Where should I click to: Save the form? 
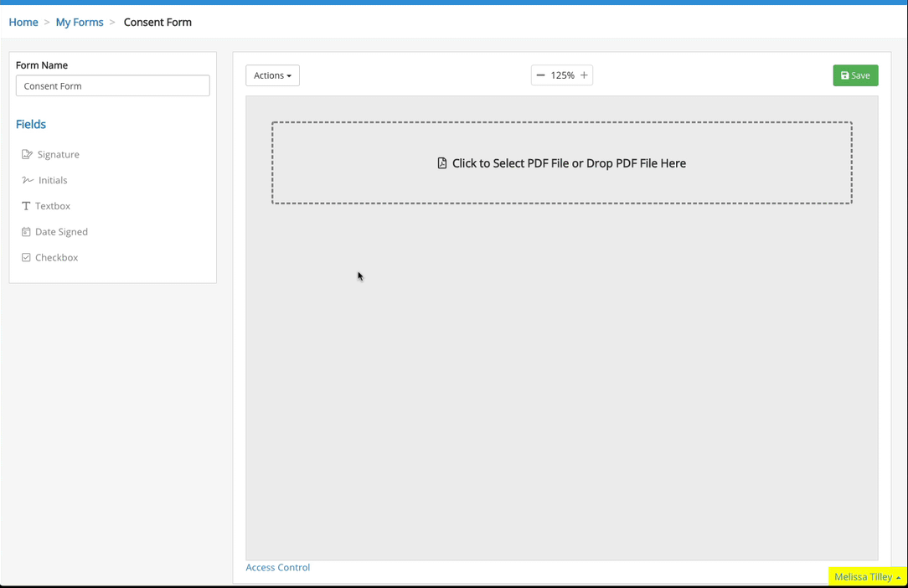[x=855, y=75]
